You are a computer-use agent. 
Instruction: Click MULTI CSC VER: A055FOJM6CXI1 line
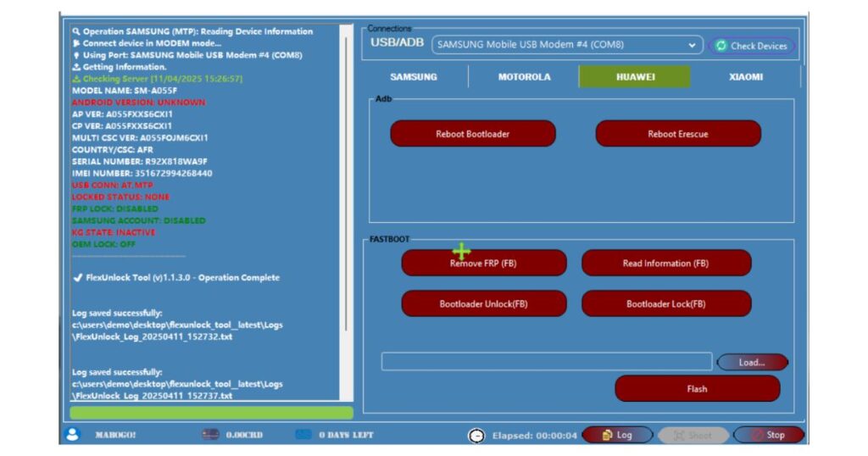pyautogui.click(x=140, y=138)
